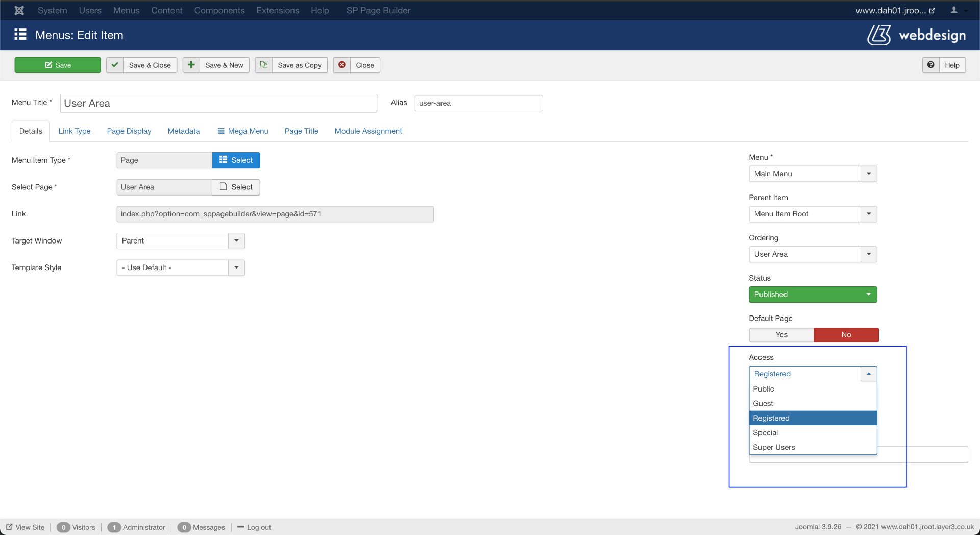Click the Save & Close checkmark icon
Viewport: 980px width, 535px height.
(x=115, y=65)
